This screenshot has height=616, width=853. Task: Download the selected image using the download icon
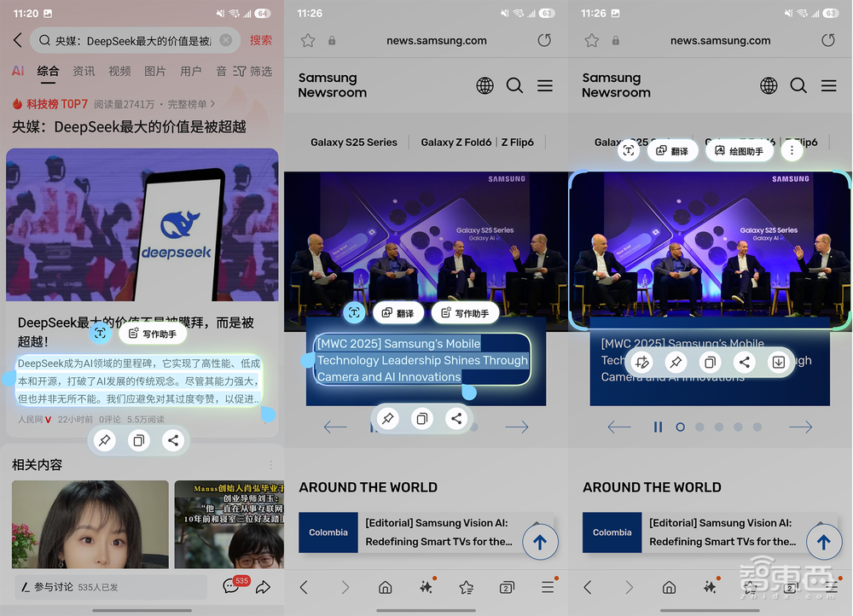[x=778, y=362]
